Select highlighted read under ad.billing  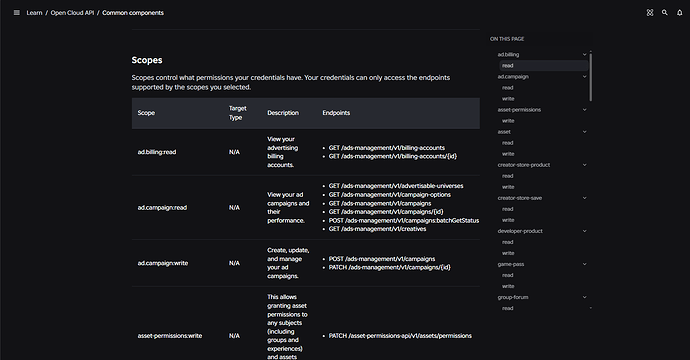point(544,66)
